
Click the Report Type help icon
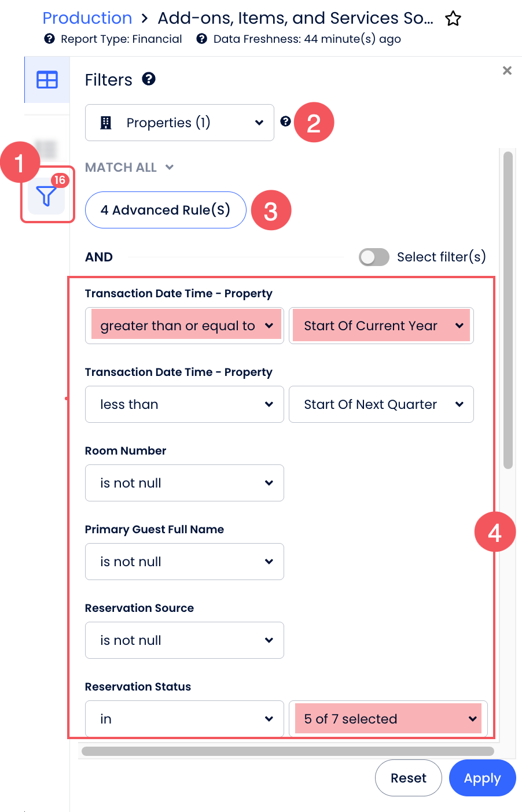click(50, 39)
